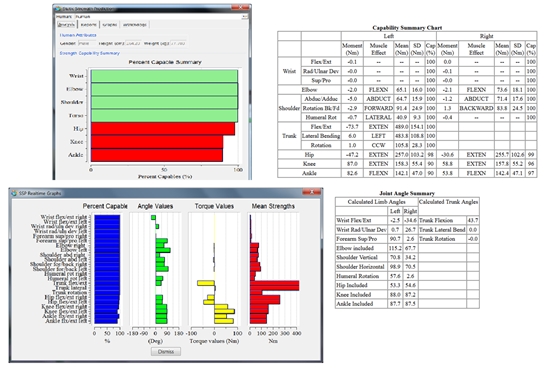
Task: Click the Strength Capability Summary heading
Action: pos(90,53)
